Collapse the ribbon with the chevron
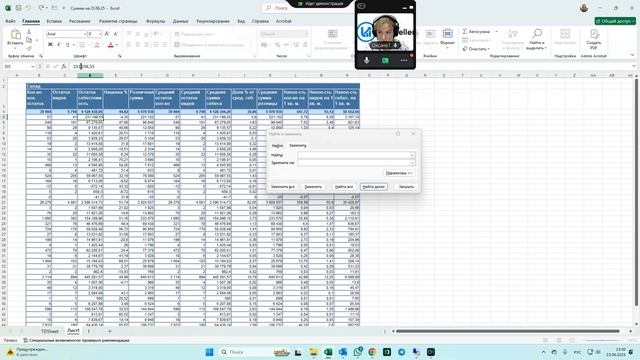 (632, 56)
